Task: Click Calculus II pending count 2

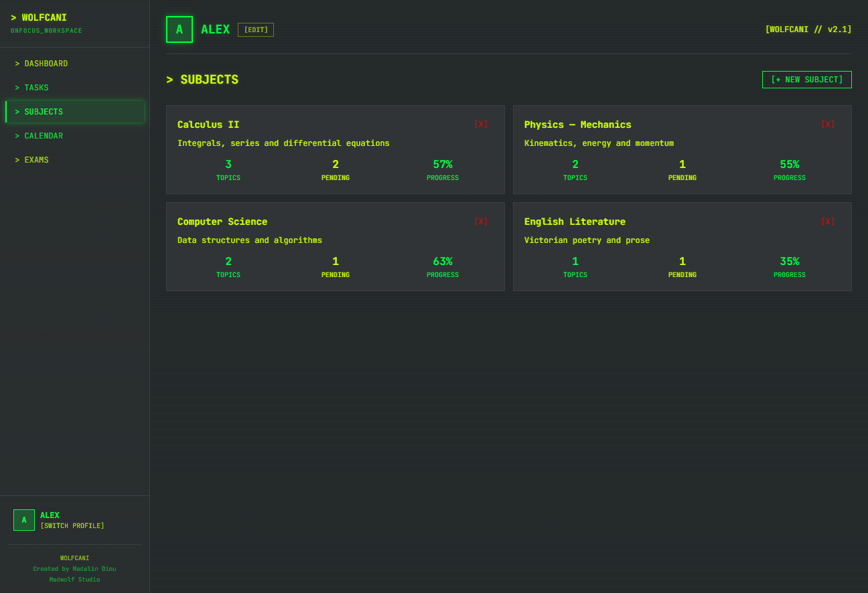Action: tap(336, 165)
